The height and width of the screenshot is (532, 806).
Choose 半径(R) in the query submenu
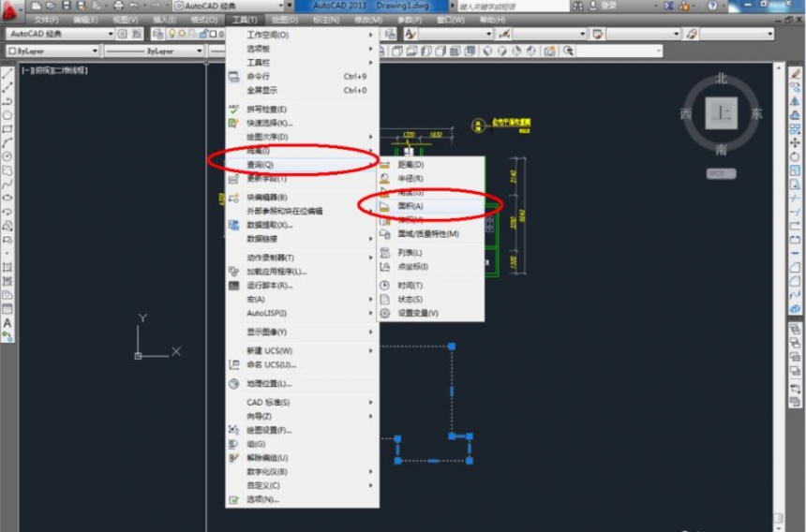pyautogui.click(x=431, y=179)
